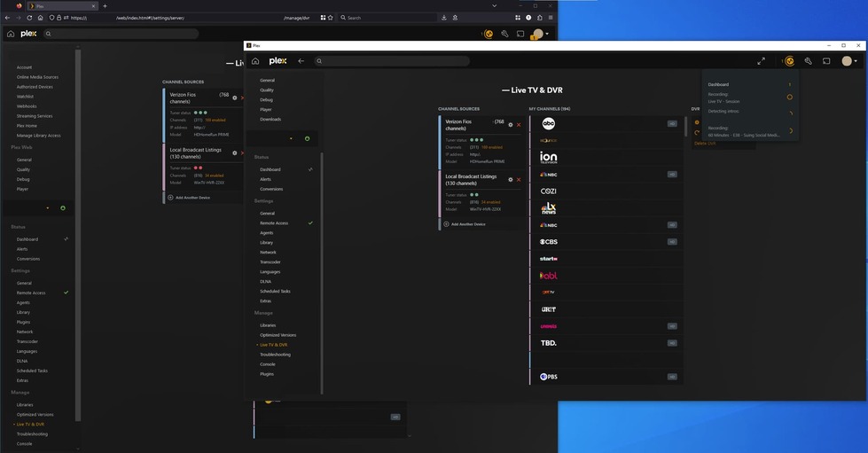868x453 pixels.
Task: Open Online Media Sources in browser sidebar
Action: pos(37,77)
